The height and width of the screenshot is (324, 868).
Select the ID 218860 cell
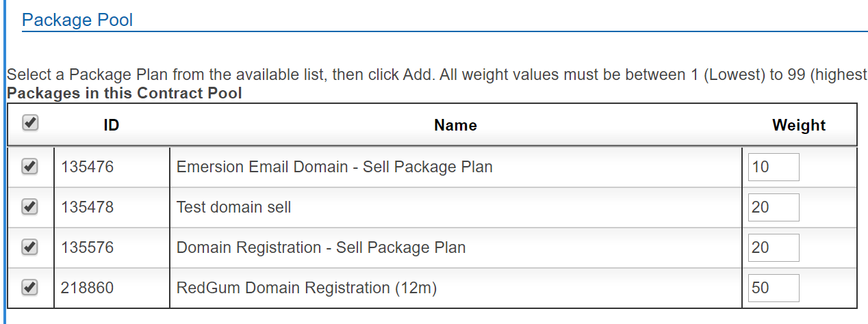click(x=87, y=288)
